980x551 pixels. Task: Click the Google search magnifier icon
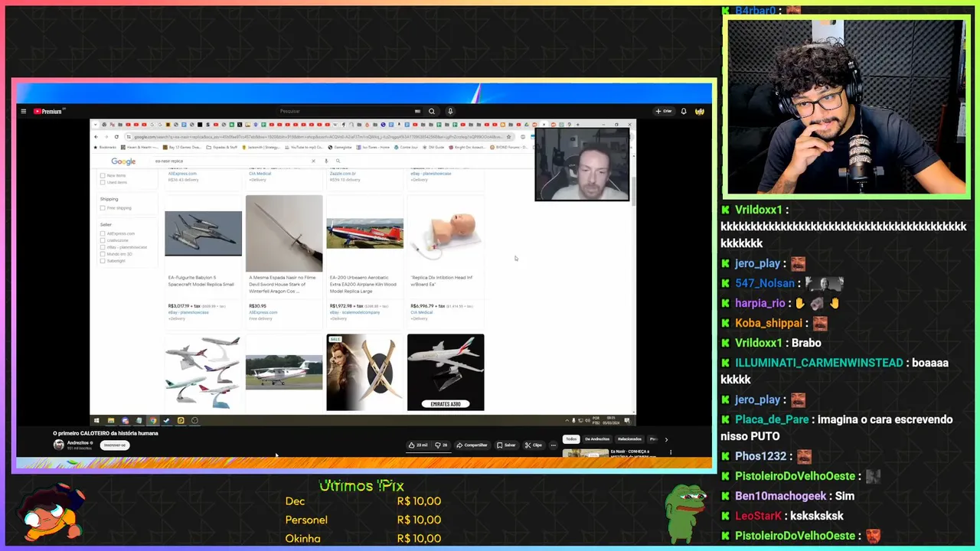point(338,161)
